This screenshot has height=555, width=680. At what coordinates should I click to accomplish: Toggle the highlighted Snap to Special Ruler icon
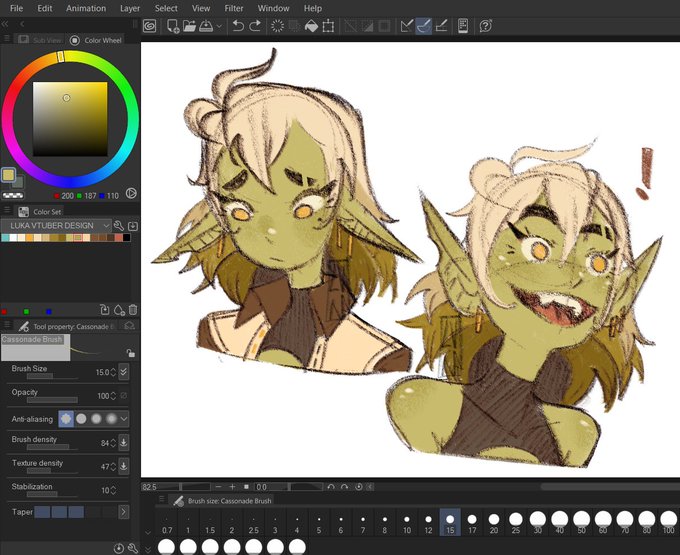pos(424,26)
